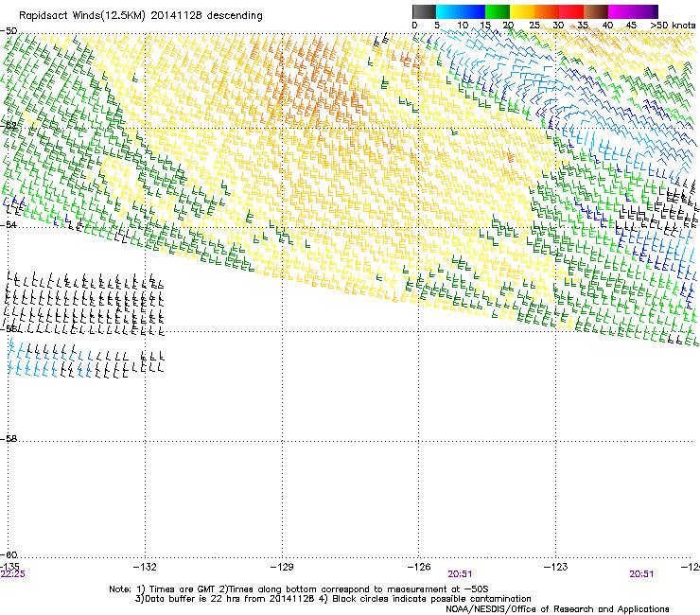
Task: Click the '25' legend scale number
Action: click(x=534, y=26)
